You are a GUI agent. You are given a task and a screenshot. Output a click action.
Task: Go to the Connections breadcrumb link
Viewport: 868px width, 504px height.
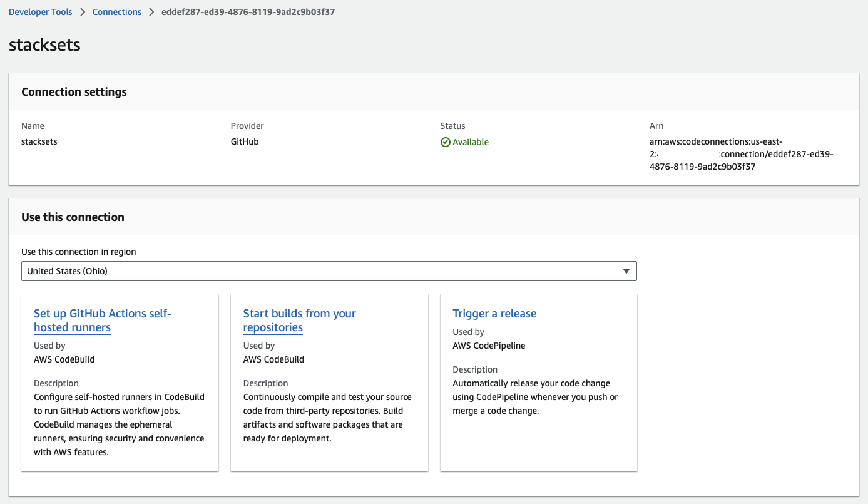117,12
